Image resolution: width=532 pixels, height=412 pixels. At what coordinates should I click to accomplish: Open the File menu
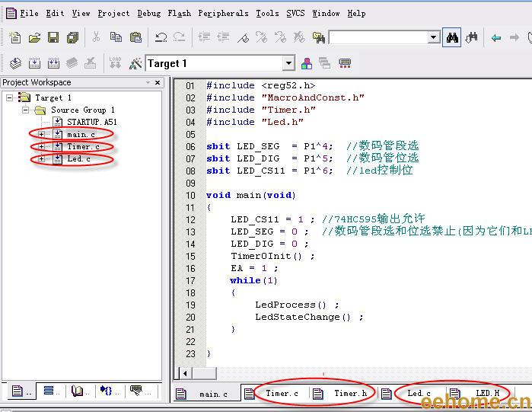coord(29,13)
